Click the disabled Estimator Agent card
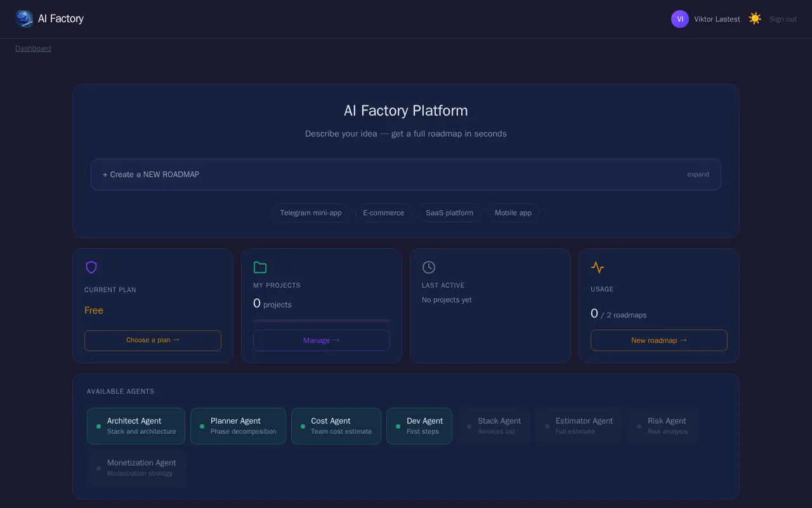812x508 pixels. coord(579,426)
